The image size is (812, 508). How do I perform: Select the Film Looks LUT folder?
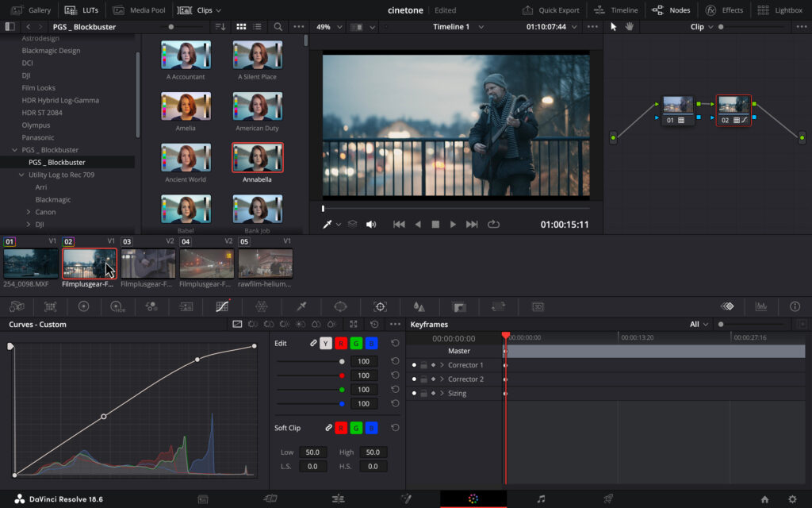click(x=38, y=88)
